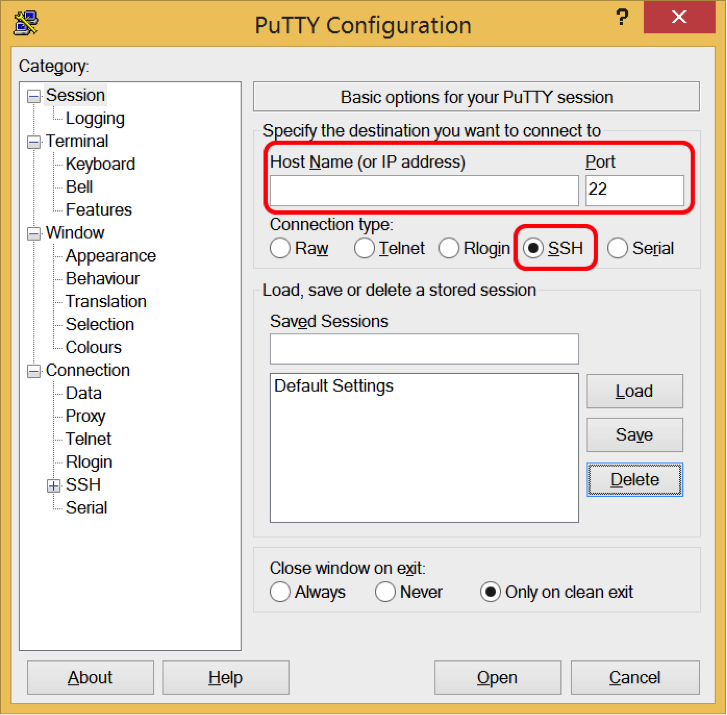This screenshot has height=715, width=727.
Task: Open the Proxy category
Action: point(85,416)
